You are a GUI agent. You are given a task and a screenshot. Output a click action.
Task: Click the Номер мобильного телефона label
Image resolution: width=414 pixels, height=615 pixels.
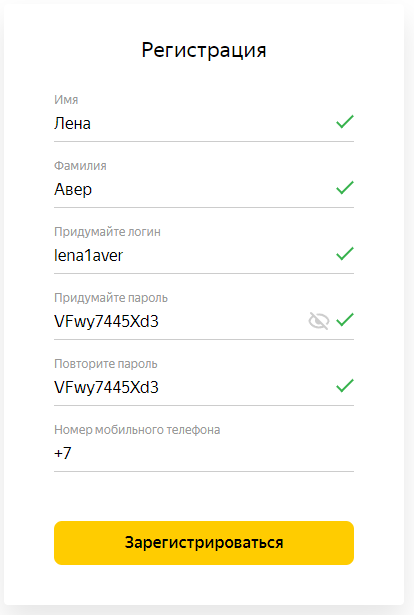[x=137, y=429]
